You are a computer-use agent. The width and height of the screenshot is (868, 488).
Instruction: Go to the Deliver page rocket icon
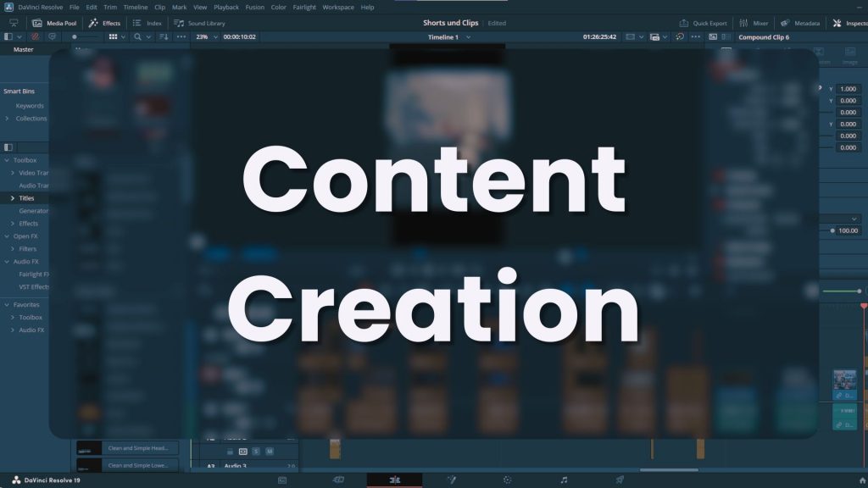point(620,480)
